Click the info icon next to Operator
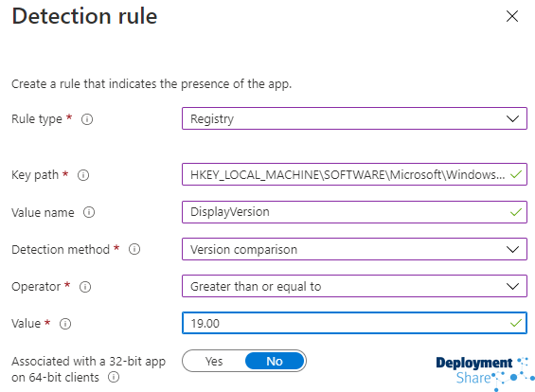 pyautogui.click(x=85, y=287)
